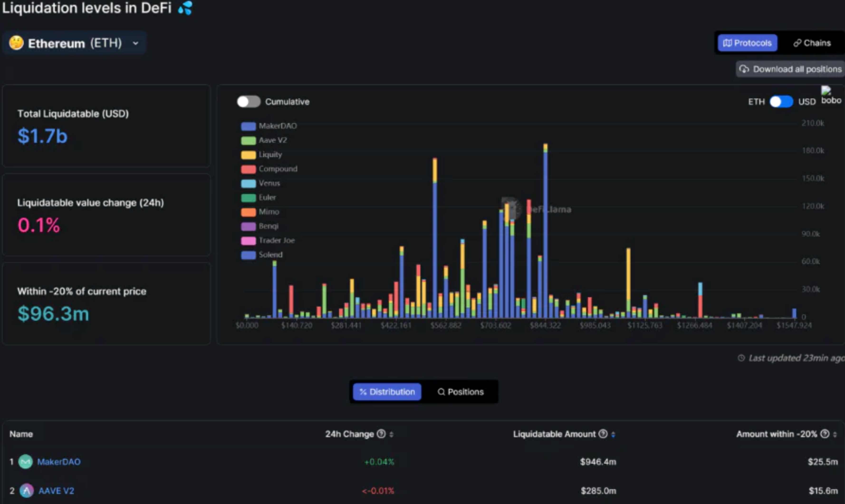Click the 24h Change help icon
This screenshot has height=504, width=845.
tap(381, 434)
